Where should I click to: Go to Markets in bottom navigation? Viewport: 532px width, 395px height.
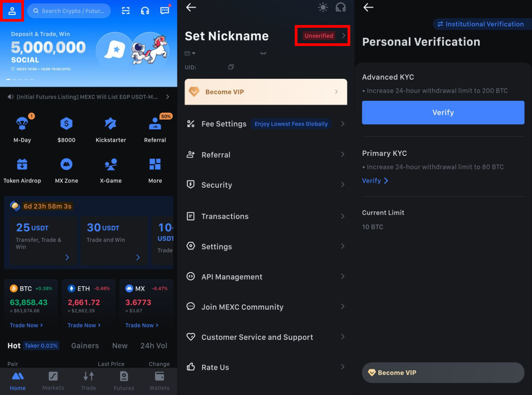coord(53,381)
